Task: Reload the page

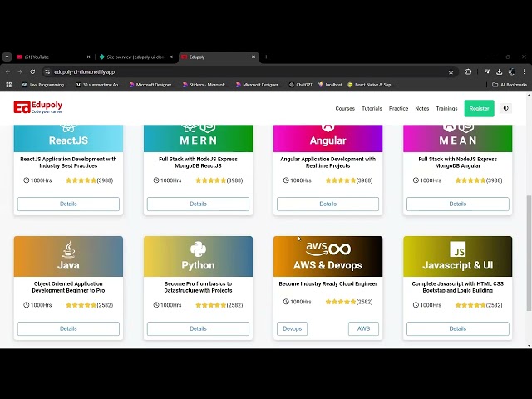Action: click(32, 72)
